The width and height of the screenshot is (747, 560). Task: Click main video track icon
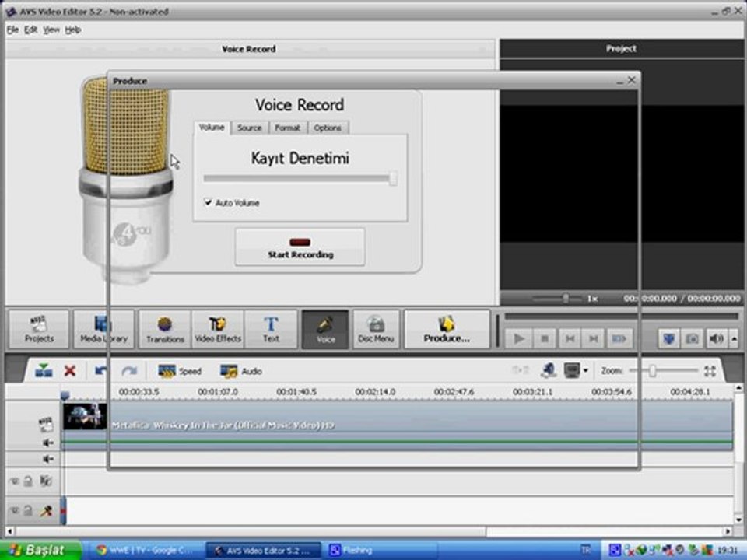tap(45, 423)
